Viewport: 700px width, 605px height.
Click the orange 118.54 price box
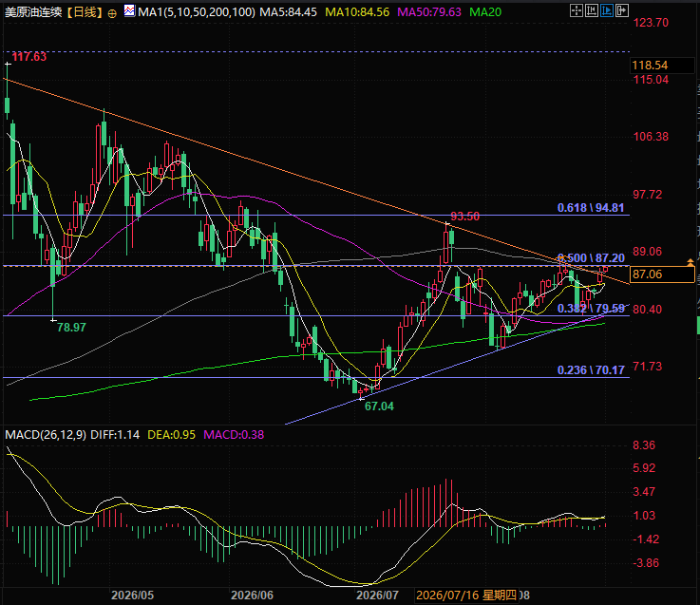pyautogui.click(x=662, y=66)
